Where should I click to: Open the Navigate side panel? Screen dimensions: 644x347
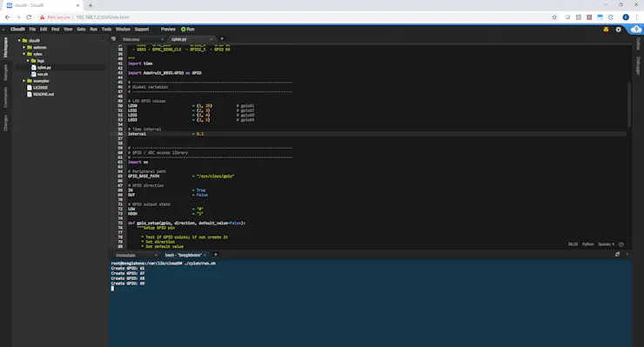(x=6, y=72)
